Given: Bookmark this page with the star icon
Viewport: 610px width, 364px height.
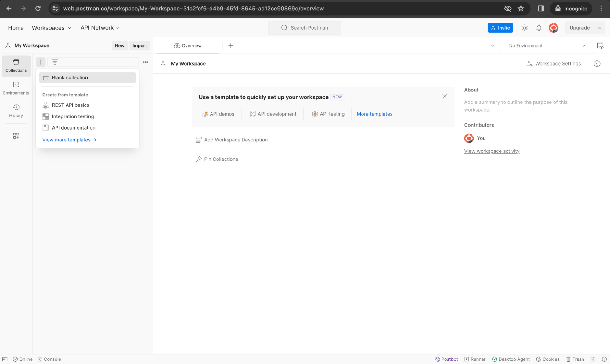Looking at the screenshot, I should click(x=521, y=9).
